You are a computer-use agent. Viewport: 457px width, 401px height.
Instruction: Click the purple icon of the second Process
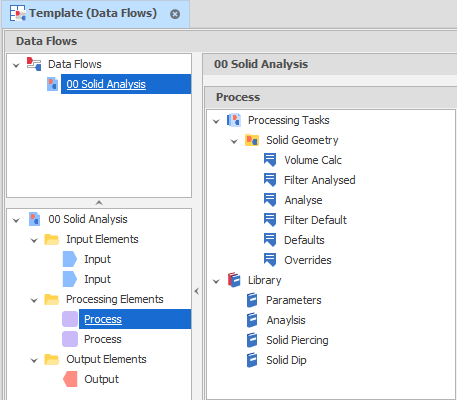point(70,339)
